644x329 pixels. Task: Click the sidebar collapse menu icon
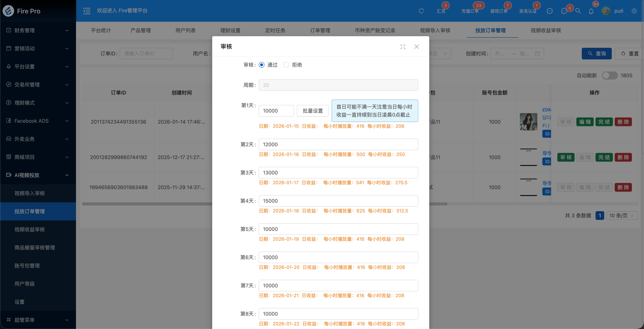pyautogui.click(x=87, y=11)
